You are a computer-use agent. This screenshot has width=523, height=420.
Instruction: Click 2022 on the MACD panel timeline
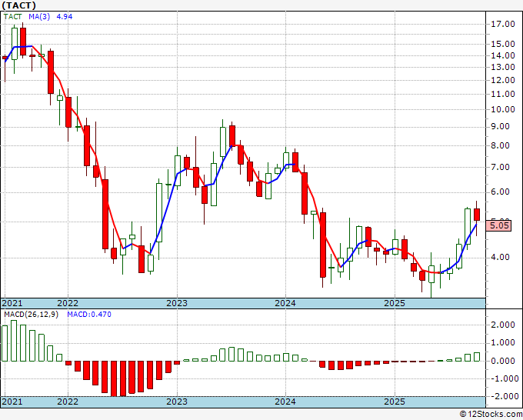68,402
